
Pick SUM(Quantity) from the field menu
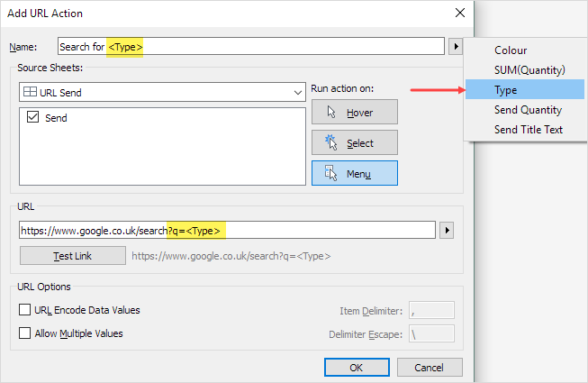tap(525, 69)
